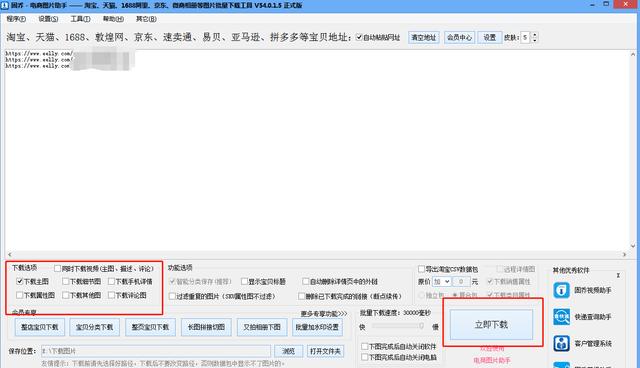Open 批量加水印设置 button
640x368 pixels.
pyautogui.click(x=317, y=327)
